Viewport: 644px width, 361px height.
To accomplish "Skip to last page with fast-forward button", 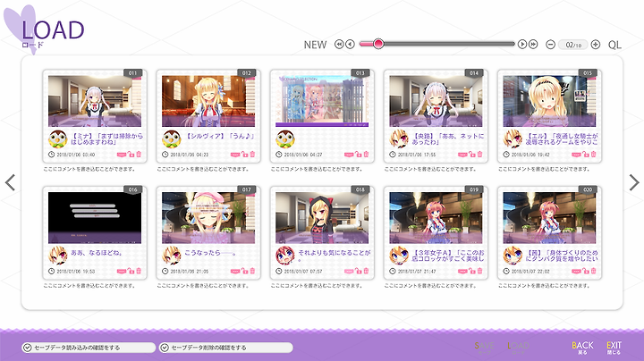I will 533,45.
